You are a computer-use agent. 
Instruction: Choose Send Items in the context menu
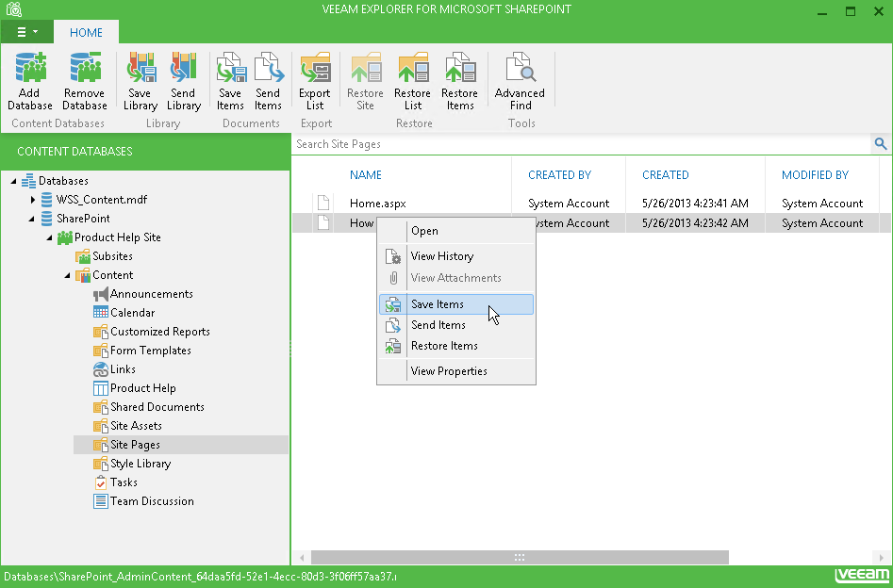[456, 325]
